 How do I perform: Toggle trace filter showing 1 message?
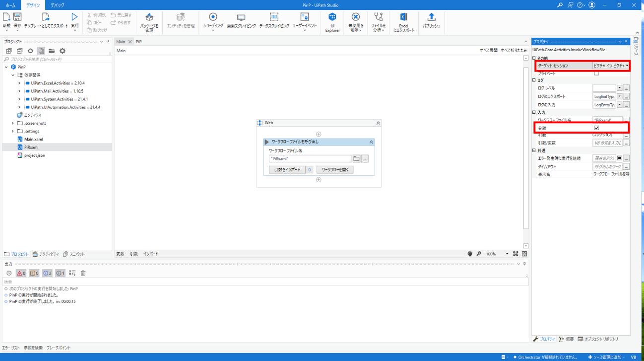pyautogui.click(x=60, y=273)
